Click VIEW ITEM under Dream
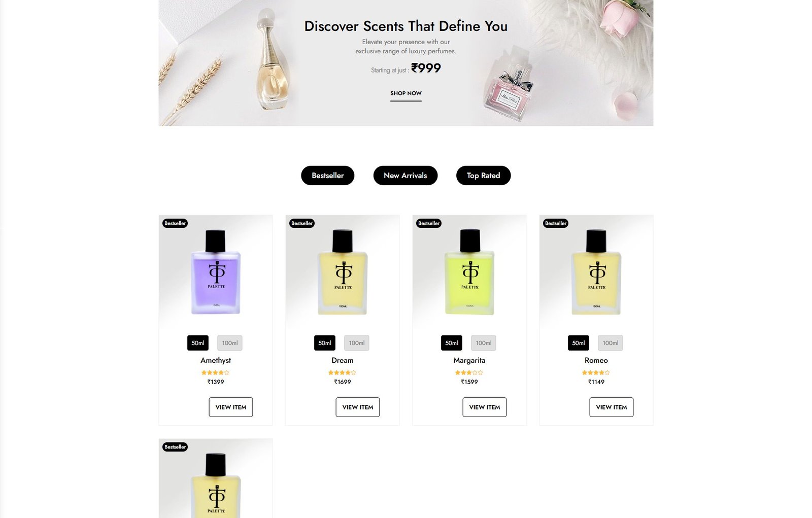Screen dimensions: 812x518 358,407
